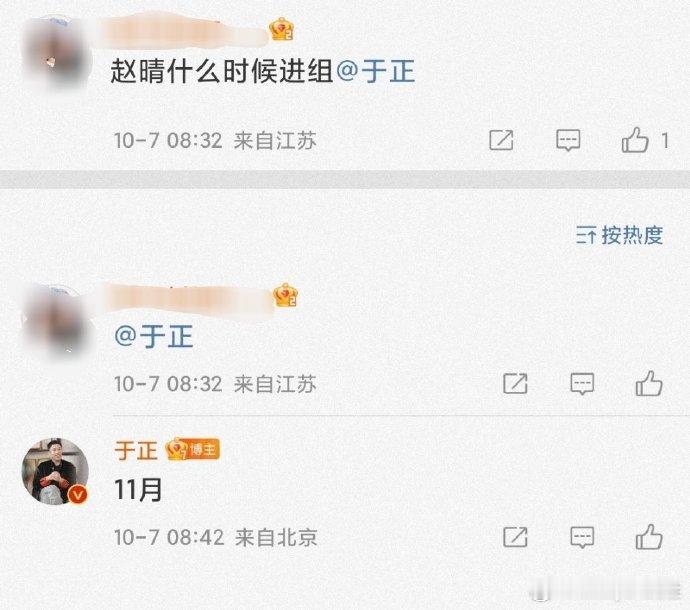
Task: Like the top post with 1 like
Action: (x=635, y=140)
